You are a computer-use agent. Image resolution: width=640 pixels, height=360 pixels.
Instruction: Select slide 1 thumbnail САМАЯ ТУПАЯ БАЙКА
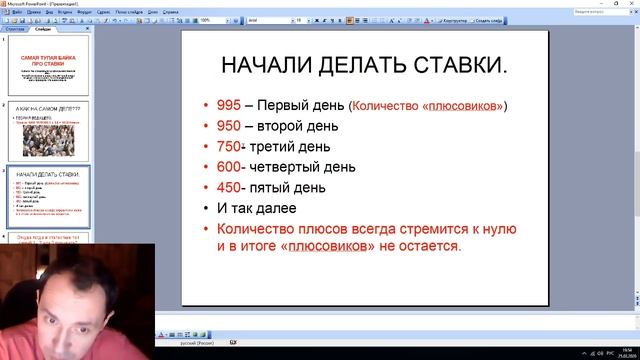coord(48,65)
